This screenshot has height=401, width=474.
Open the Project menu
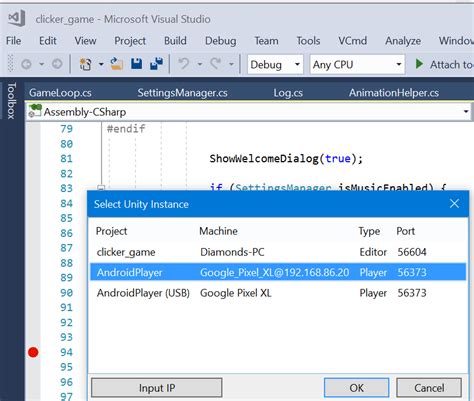click(130, 41)
